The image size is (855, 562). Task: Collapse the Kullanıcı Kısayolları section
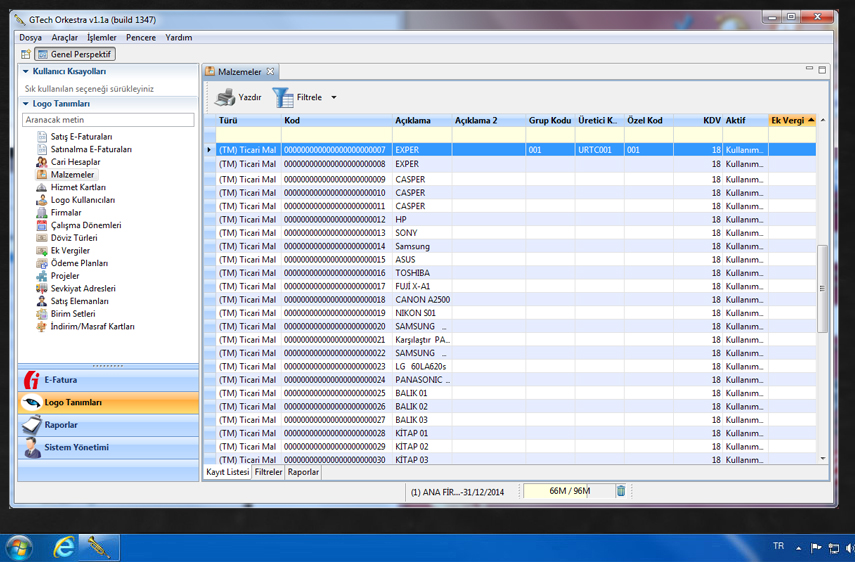pyautogui.click(x=26, y=72)
